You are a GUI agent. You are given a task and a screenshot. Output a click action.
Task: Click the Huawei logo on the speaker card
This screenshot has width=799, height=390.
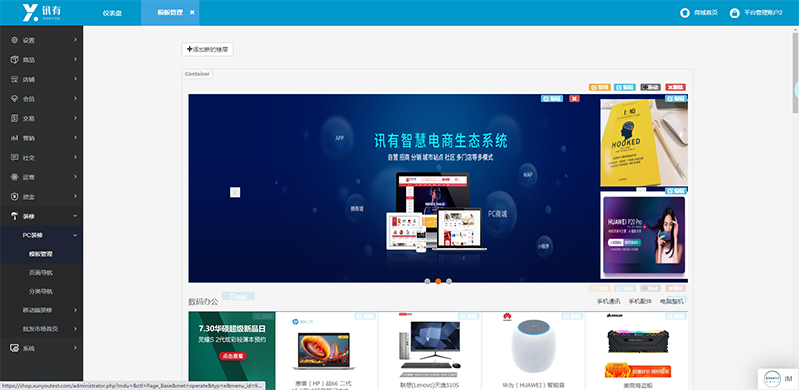tap(508, 317)
